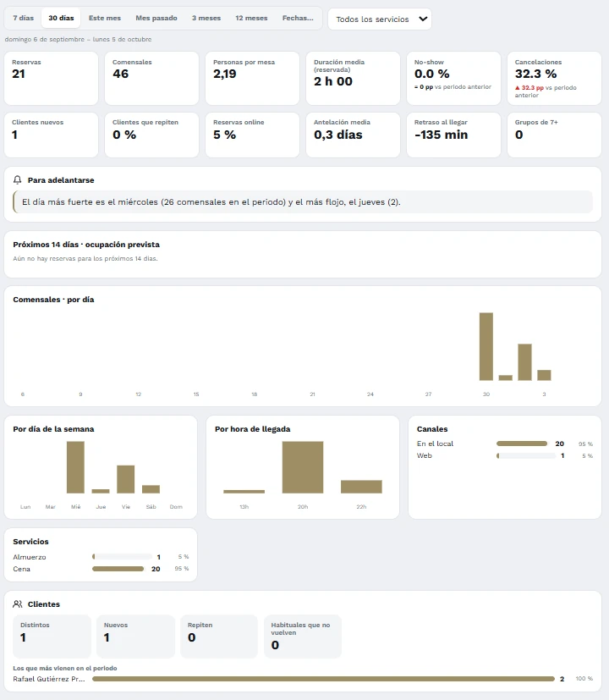Select the 3 meses period tab
This screenshot has height=700, width=609.
206,18
